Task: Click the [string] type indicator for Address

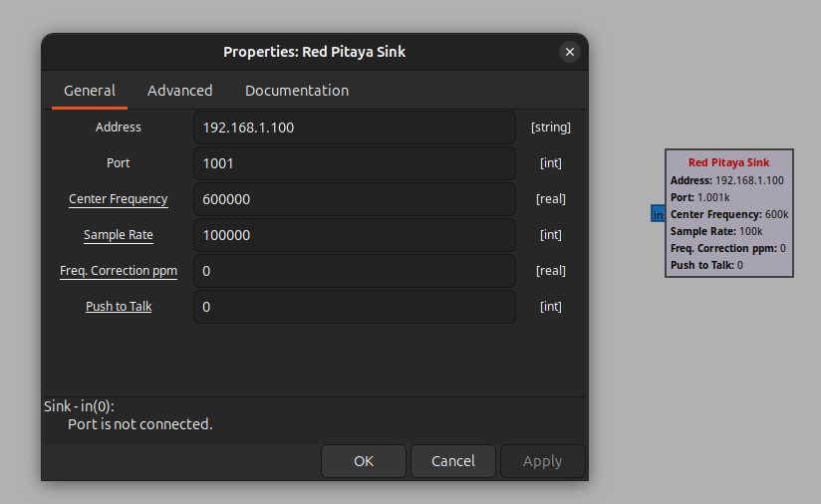Action: 551,127
